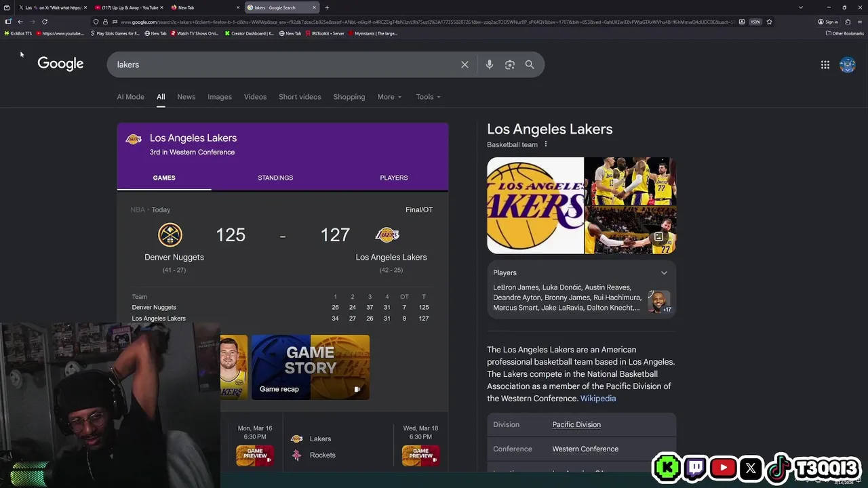
Task: Click the Lakers logo in the score
Action: (387, 235)
